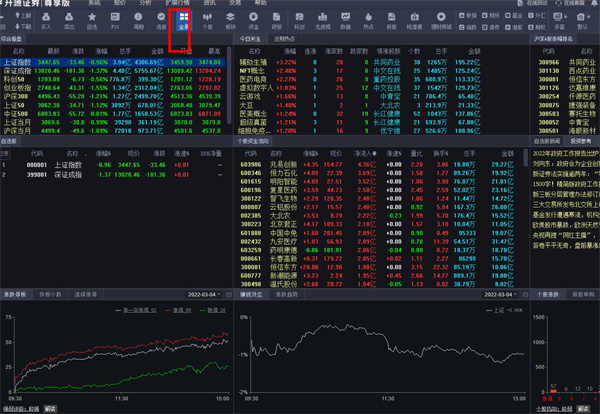
Task: Select the 连续涨停 tab below watchlist
Action: [85, 293]
